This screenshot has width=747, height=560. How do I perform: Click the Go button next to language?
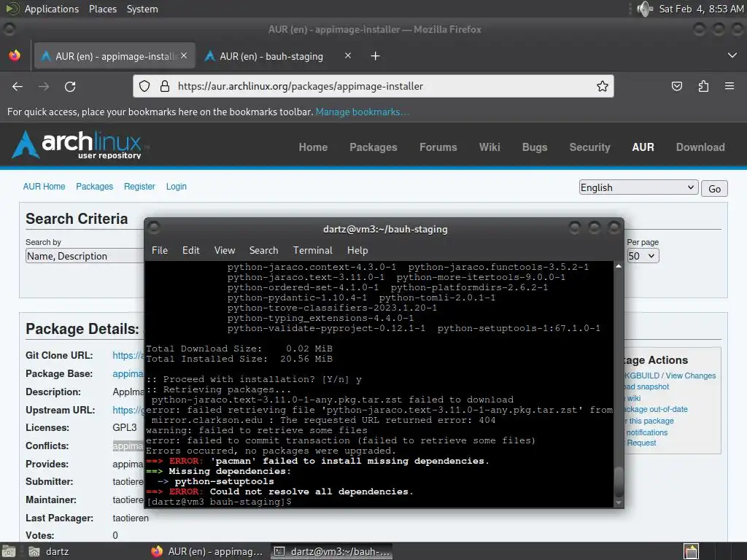click(714, 189)
